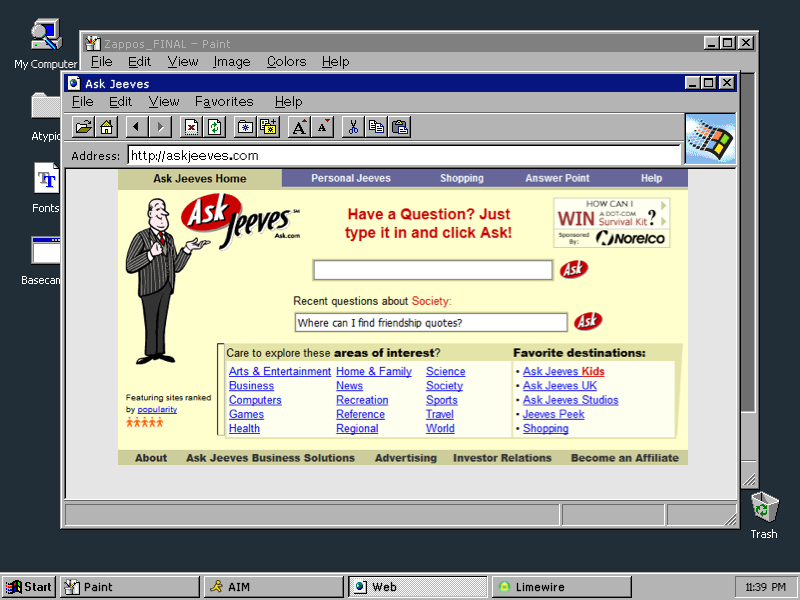Open the Ask Jeeves UK link
The image size is (800, 600).
[x=559, y=386]
